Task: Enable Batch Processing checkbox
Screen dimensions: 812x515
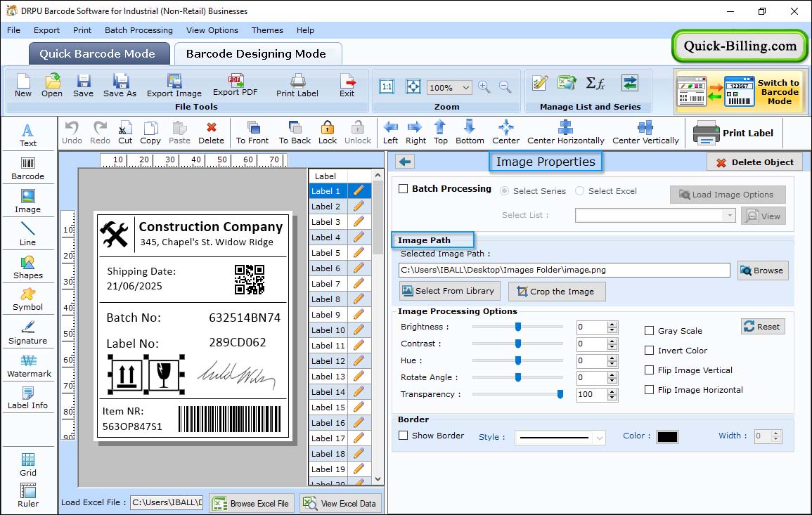Action: tap(404, 189)
